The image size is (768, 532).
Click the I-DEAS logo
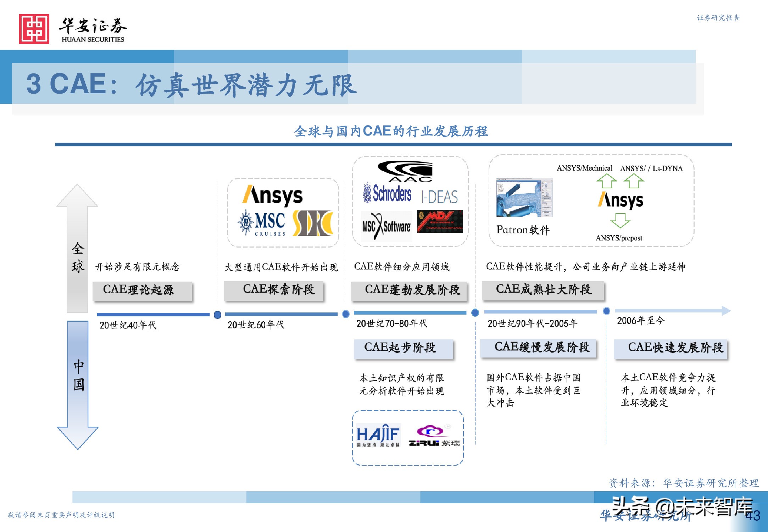[440, 197]
